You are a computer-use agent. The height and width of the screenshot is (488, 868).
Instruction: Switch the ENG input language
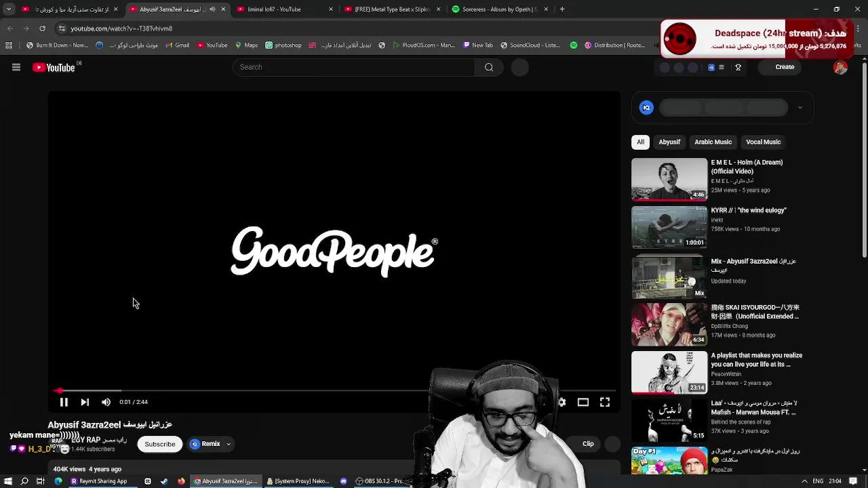(817, 481)
